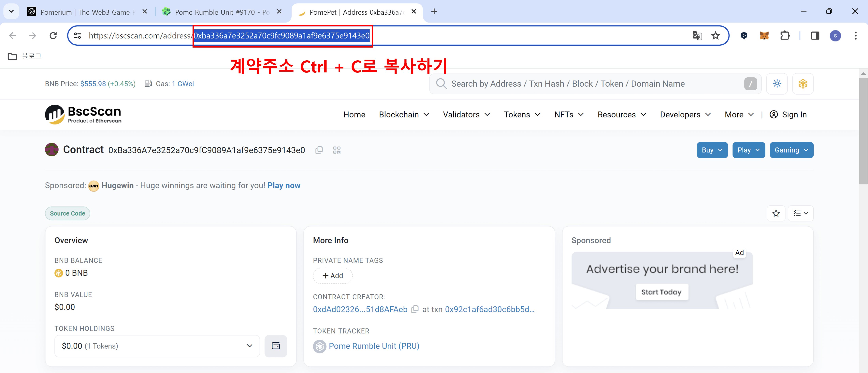Open the Tokens menu
Viewport: 868px width, 373px height.
522,114
